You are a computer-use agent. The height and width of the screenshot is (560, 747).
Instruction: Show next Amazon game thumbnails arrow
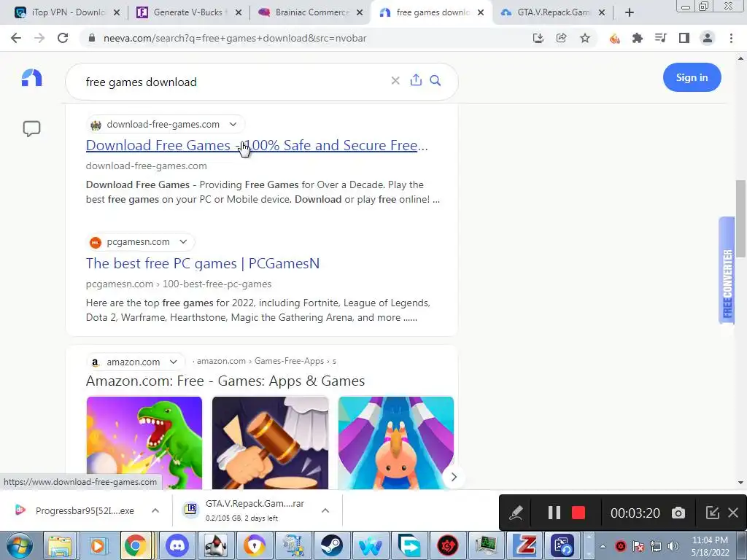454,477
